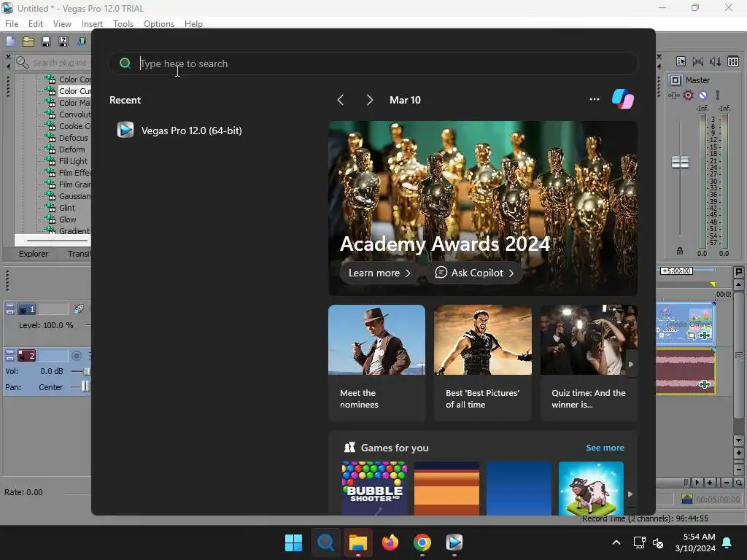Image resolution: width=747 pixels, height=560 pixels.
Task: Click the Master volume fader handle
Action: click(680, 163)
